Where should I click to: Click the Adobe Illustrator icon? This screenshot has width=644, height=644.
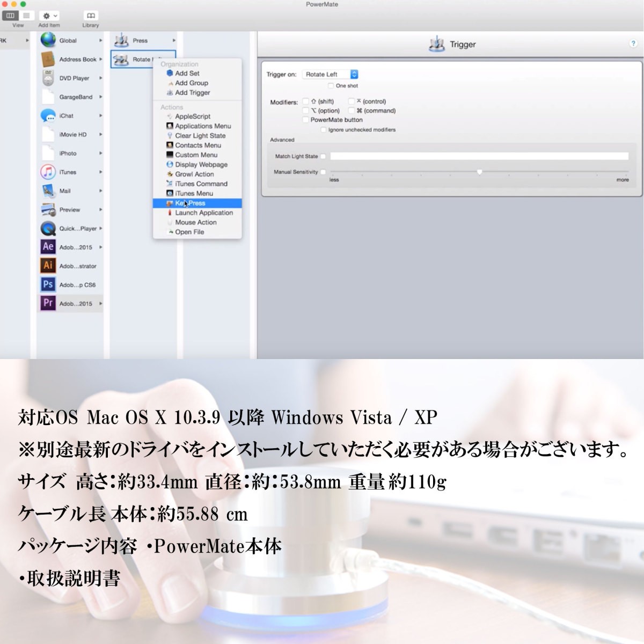[x=48, y=266]
